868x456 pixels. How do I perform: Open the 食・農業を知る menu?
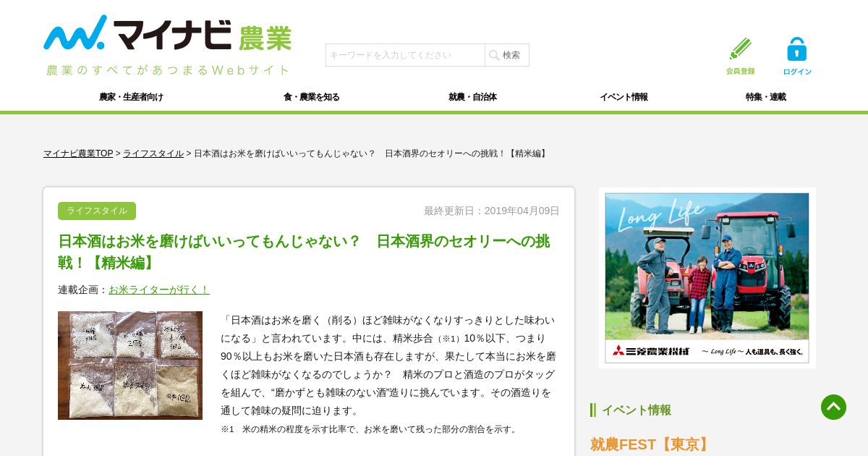[311, 97]
